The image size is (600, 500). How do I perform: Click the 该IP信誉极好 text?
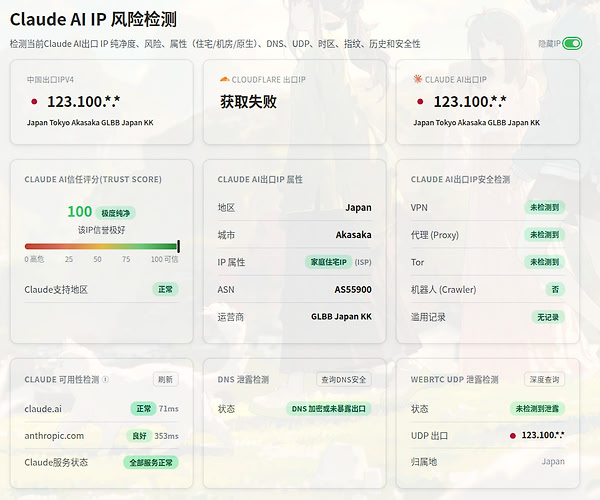[101, 230]
